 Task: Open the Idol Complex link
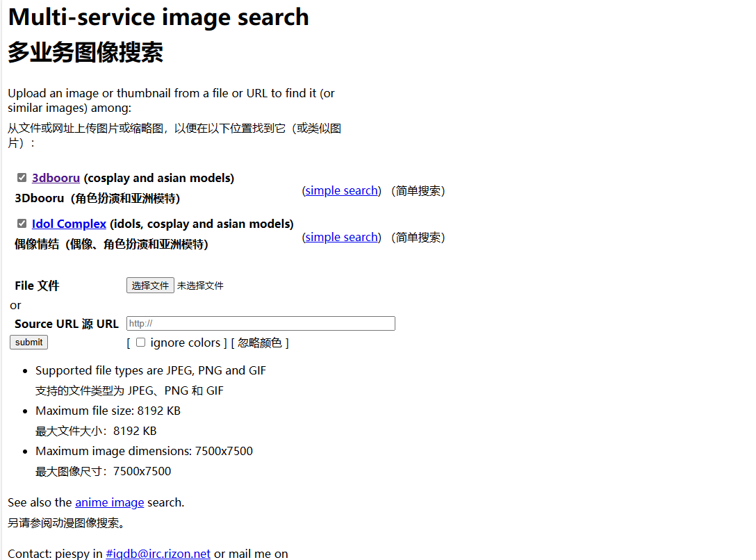69,224
